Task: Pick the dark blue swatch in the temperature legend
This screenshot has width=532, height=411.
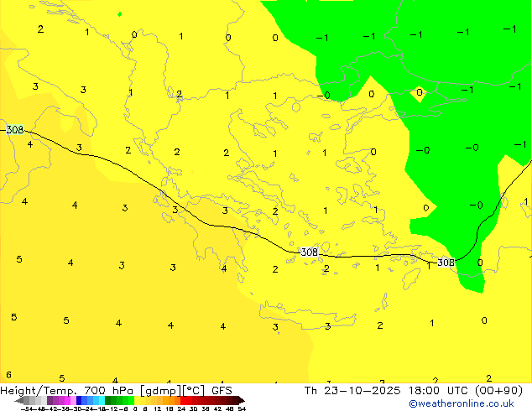Action: [79, 400]
